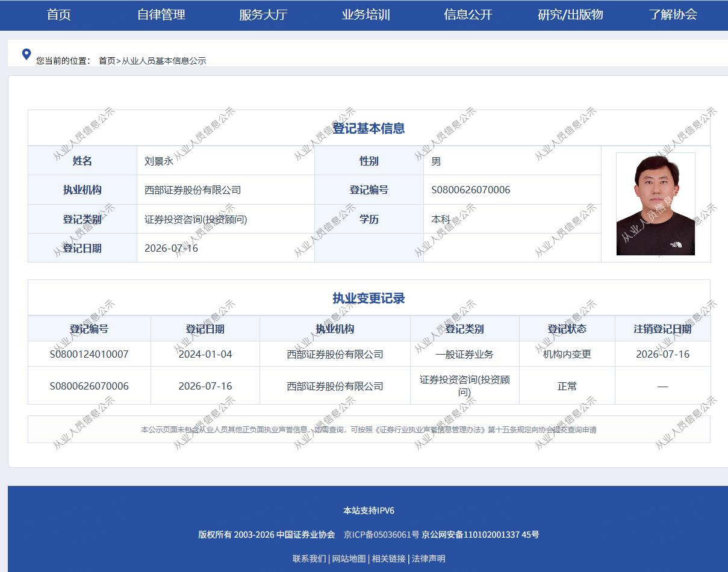
Task: Click the 版权所有 2003-2026 中国证券业协会 text
Action: tap(267, 535)
